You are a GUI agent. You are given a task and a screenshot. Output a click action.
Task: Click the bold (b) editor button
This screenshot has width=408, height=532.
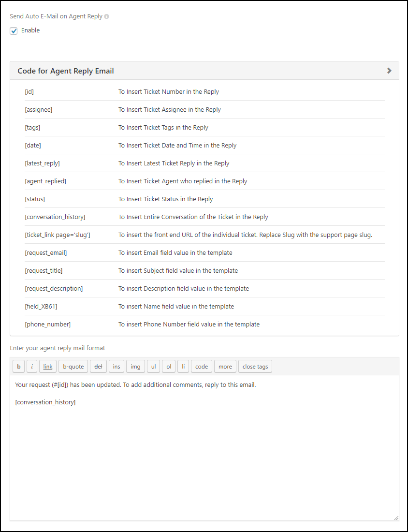19,367
